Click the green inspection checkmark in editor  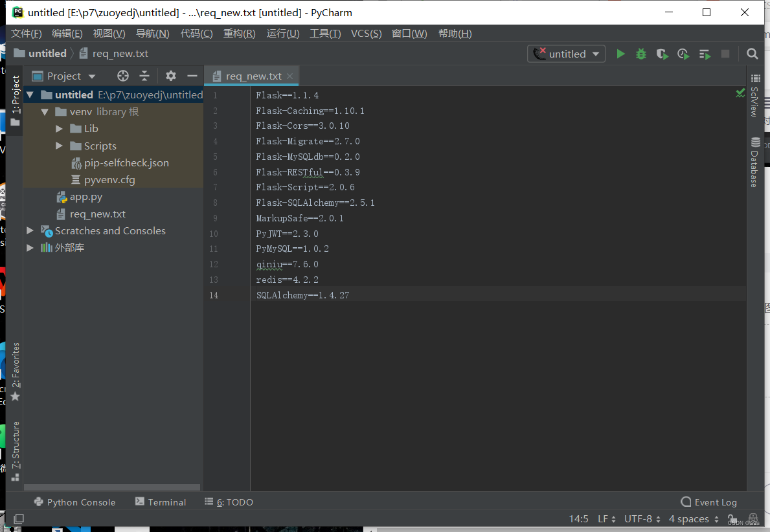740,93
